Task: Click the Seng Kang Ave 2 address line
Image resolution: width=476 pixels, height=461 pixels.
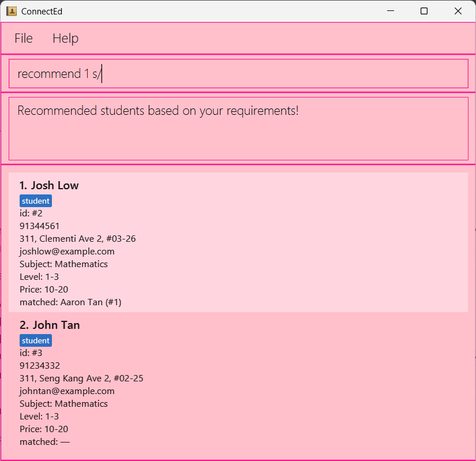Action: tap(81, 378)
